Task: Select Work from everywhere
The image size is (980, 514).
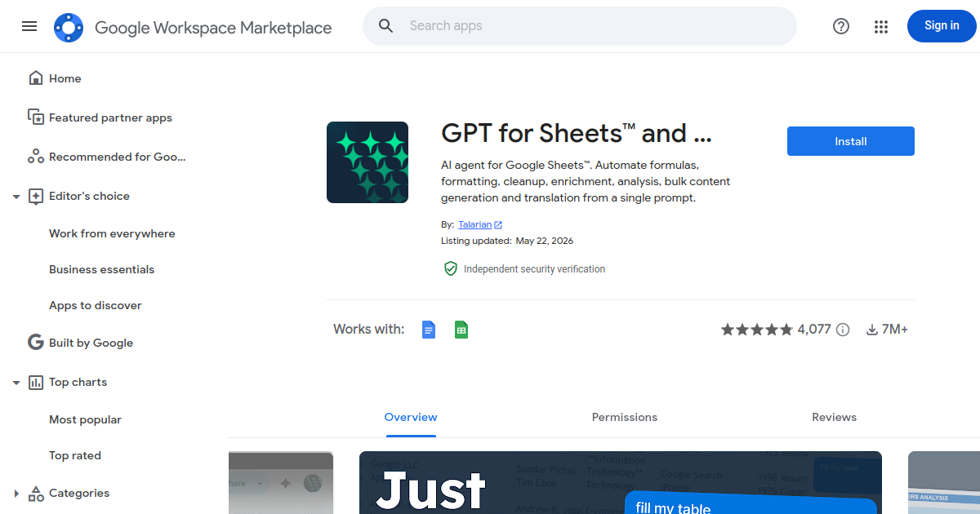Action: pyautogui.click(x=112, y=233)
